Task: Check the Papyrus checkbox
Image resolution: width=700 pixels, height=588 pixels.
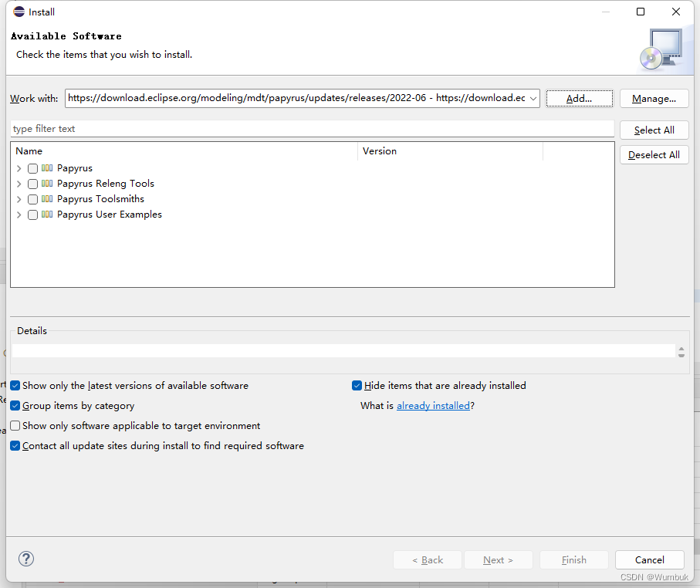Action: 32,168
